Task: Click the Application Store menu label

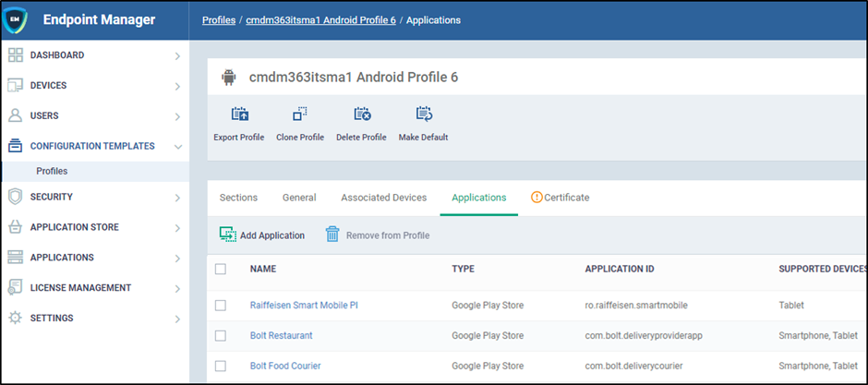Action: pyautogui.click(x=74, y=227)
